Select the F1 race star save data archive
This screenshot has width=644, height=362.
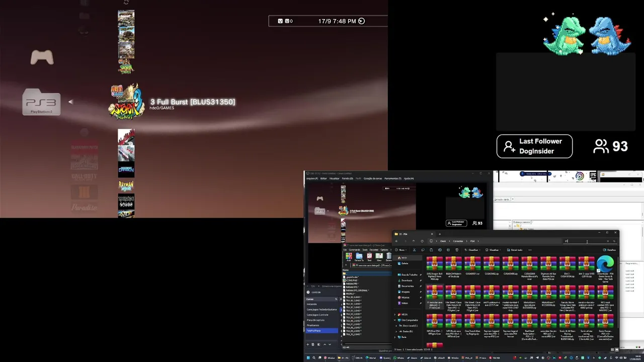[x=434, y=297]
